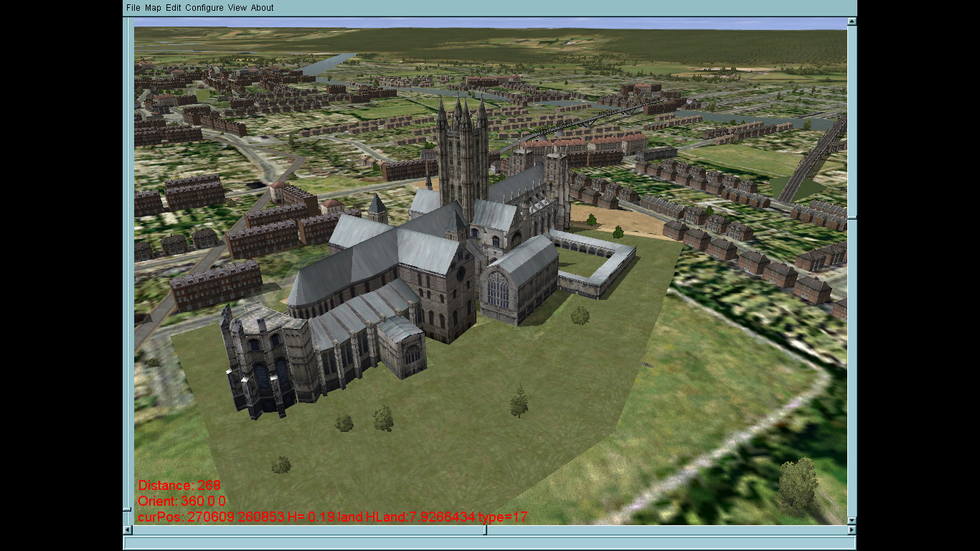Open the Map menu
Screen dimensions: 980x551
point(153,8)
